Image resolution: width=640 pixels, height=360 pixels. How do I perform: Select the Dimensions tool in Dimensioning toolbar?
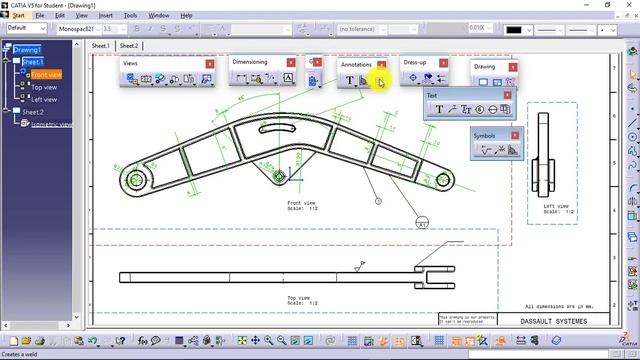pos(241,78)
